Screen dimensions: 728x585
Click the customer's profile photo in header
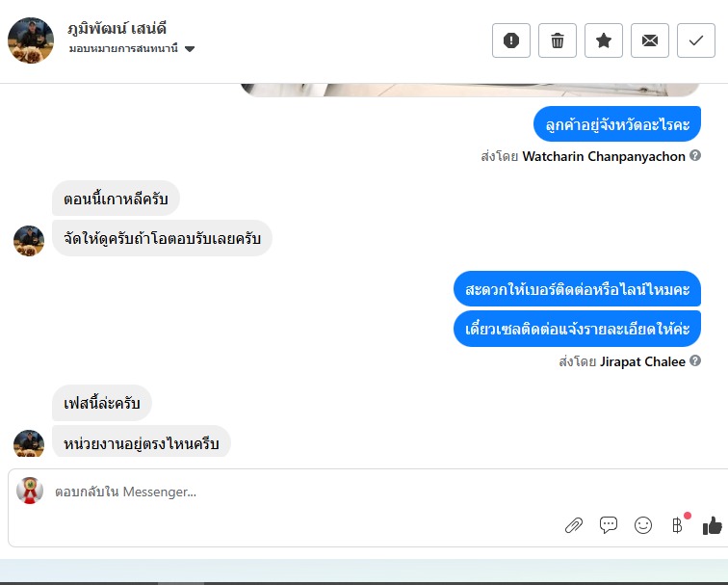coord(31,40)
